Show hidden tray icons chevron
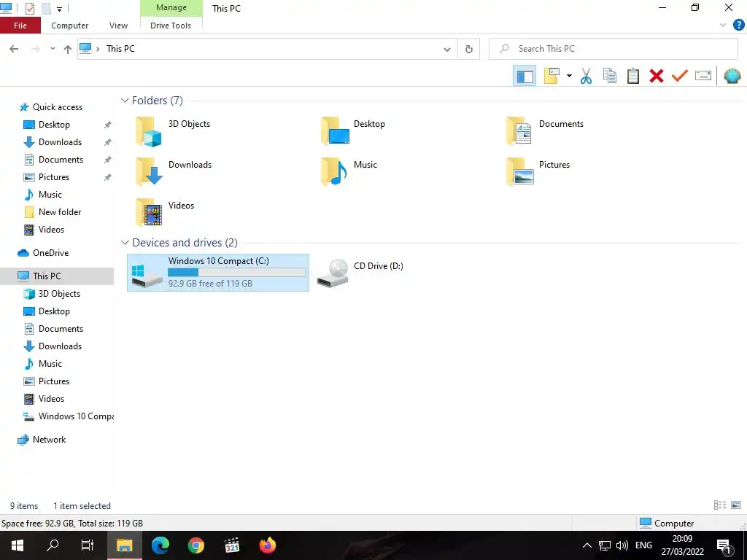 pos(587,545)
